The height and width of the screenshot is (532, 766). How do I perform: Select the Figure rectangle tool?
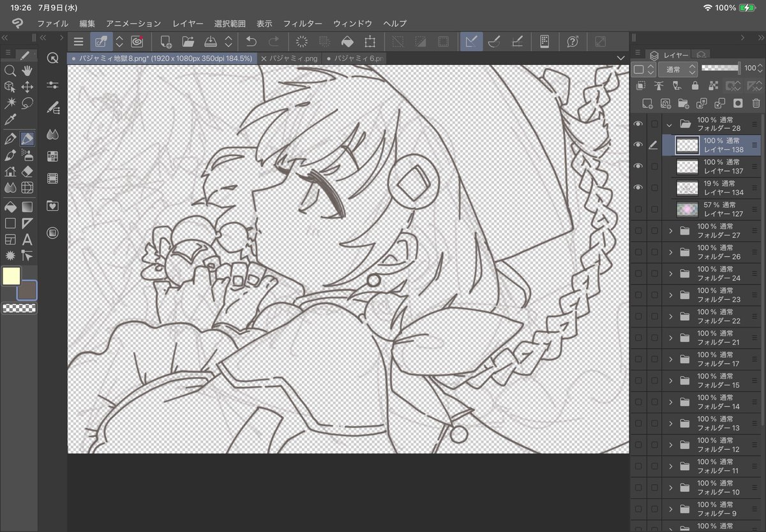10,223
